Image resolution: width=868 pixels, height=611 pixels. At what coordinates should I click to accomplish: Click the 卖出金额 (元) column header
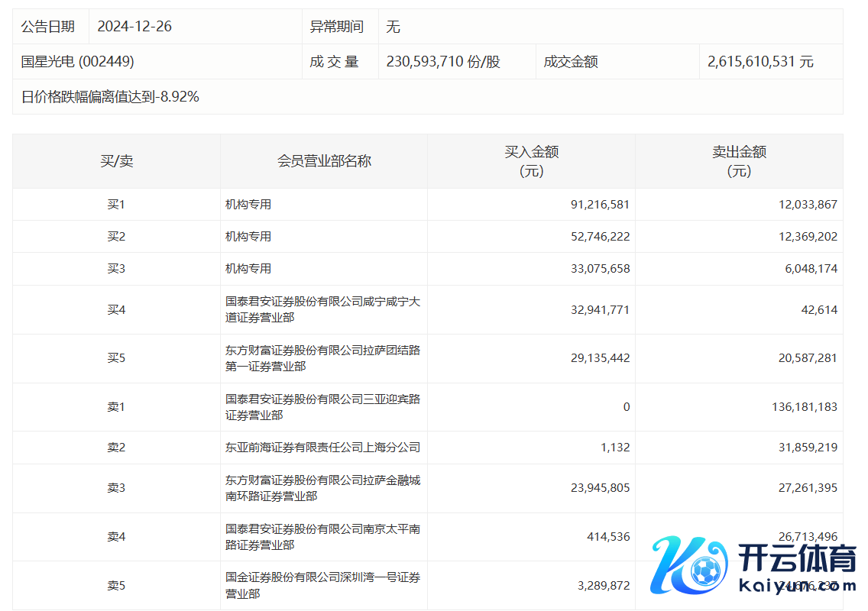pos(739,161)
